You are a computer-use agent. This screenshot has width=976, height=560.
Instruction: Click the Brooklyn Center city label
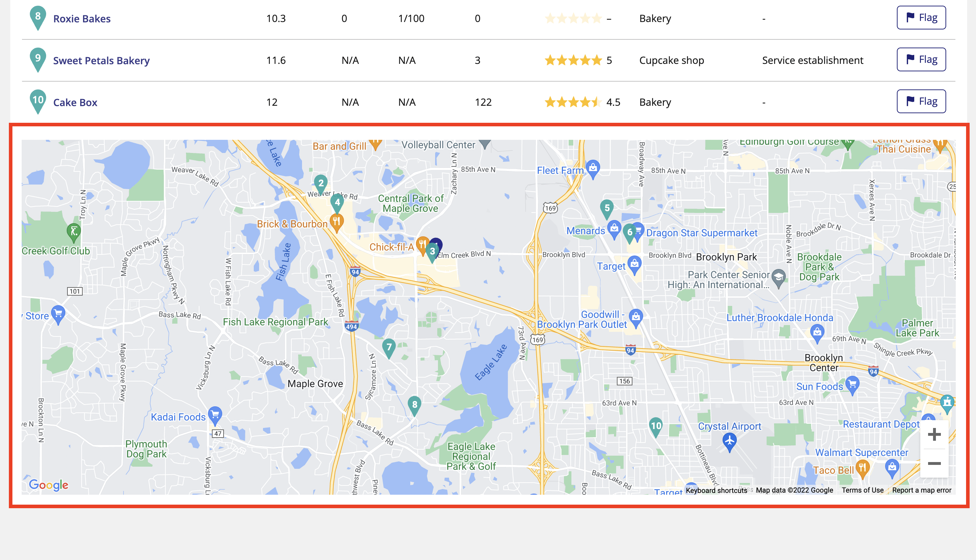824,363
